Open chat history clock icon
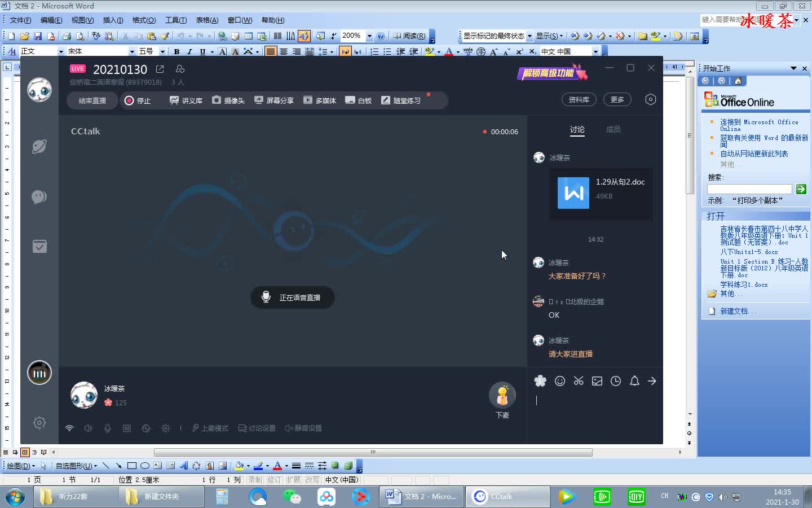Image resolution: width=812 pixels, height=508 pixels. tap(616, 381)
